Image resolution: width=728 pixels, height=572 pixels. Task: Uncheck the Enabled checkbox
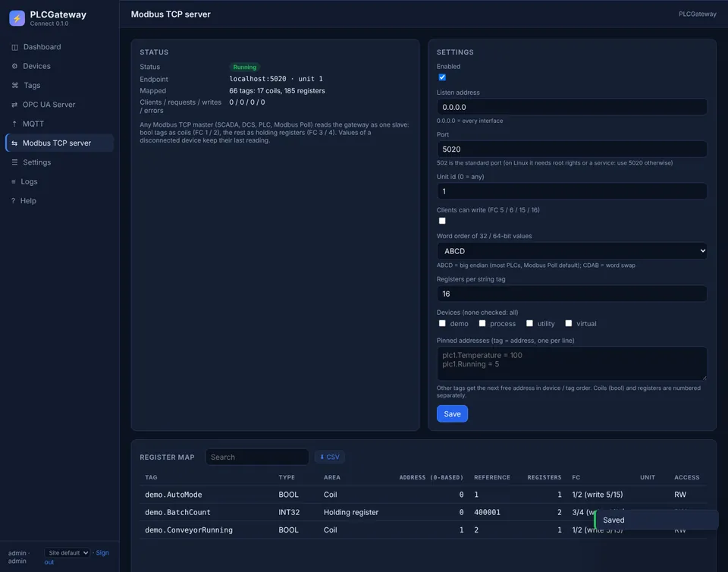(x=442, y=77)
